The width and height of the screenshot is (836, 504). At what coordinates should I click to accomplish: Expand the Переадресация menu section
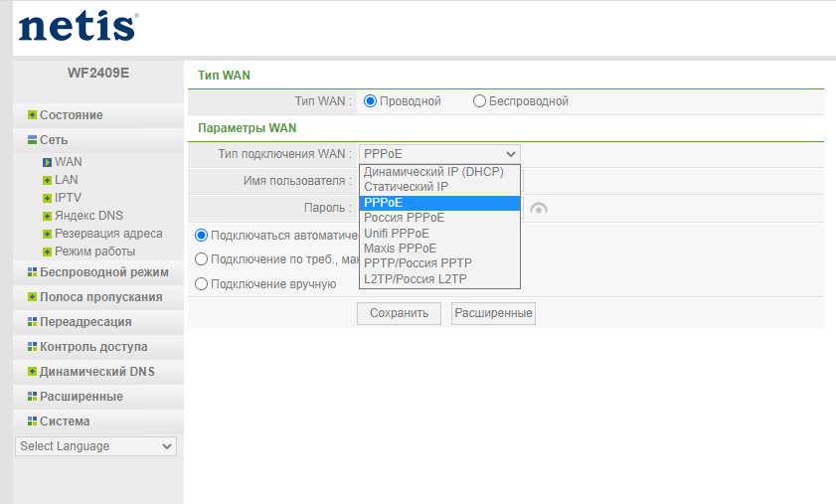click(x=85, y=322)
